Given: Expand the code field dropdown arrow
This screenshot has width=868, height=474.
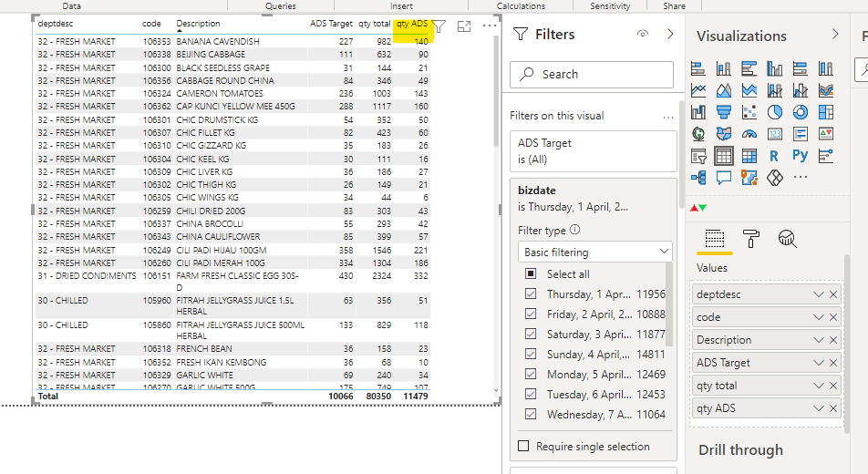Looking at the screenshot, I should (x=819, y=317).
